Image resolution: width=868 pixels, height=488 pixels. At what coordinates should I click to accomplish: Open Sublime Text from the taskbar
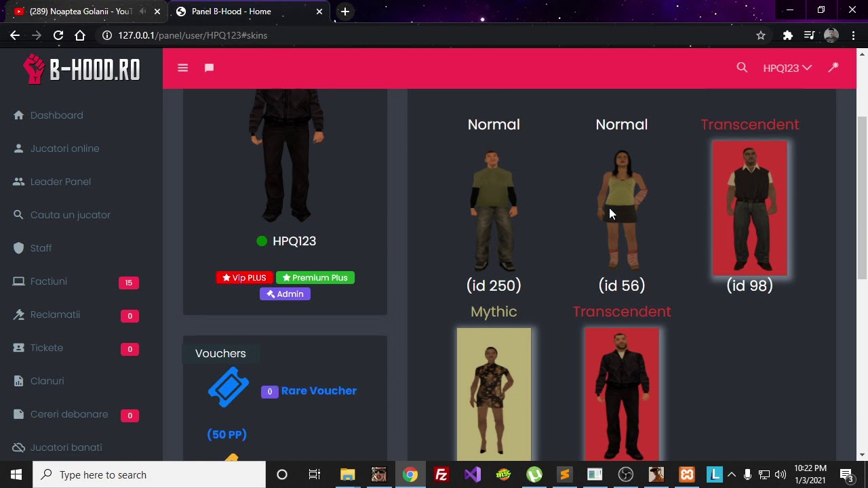click(x=564, y=474)
